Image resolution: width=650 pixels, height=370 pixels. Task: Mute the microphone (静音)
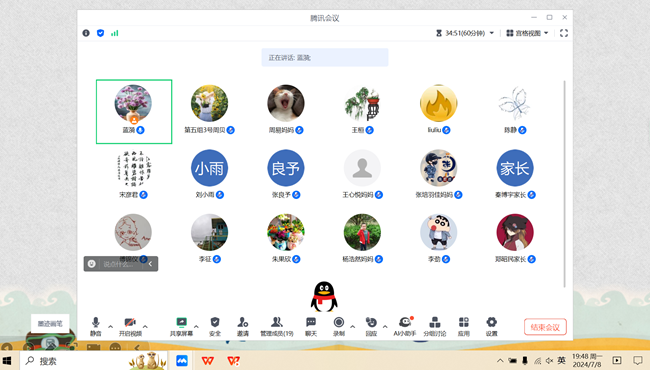[x=96, y=326]
